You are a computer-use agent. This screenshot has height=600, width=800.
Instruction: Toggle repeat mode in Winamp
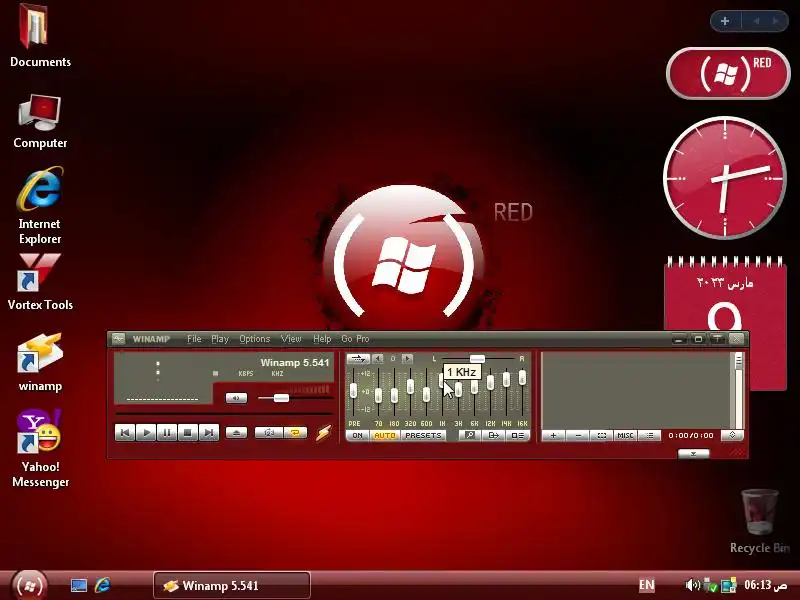tap(295, 433)
